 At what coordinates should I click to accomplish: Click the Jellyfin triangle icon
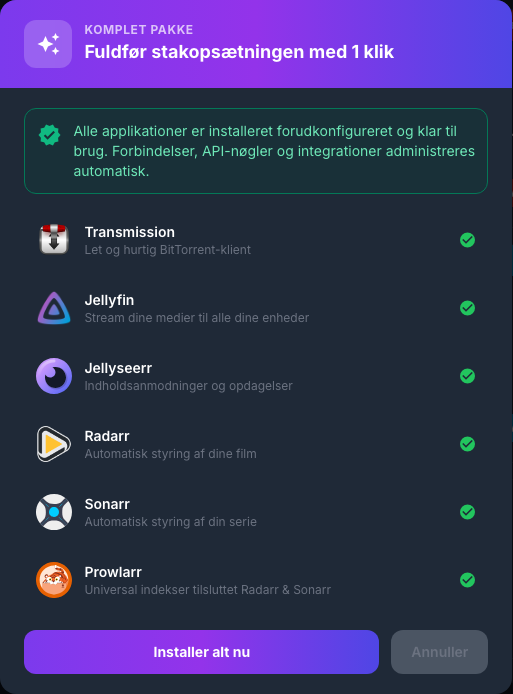54,308
